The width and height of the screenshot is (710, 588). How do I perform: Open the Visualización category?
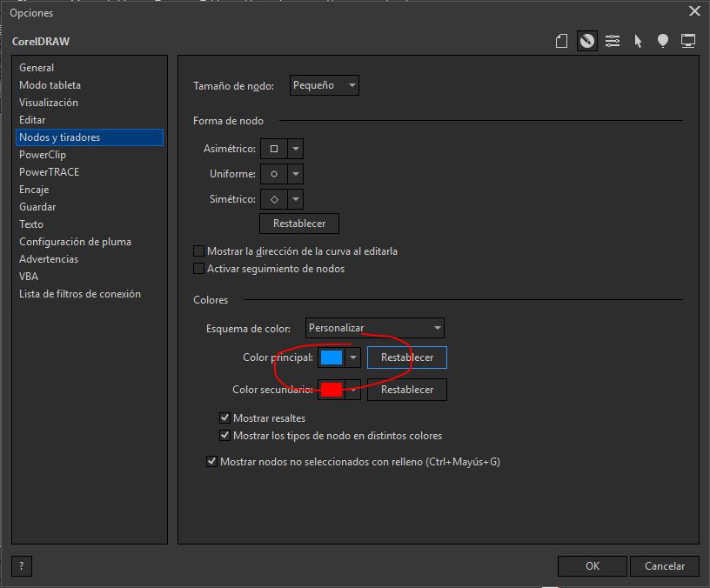[90, 103]
